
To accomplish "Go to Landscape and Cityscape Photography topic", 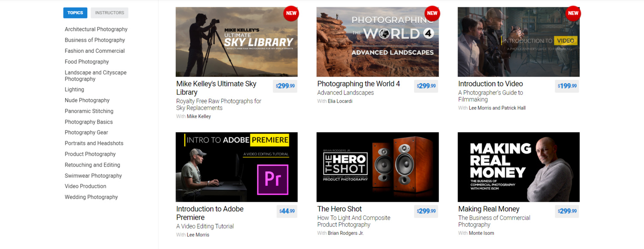I will pos(96,76).
